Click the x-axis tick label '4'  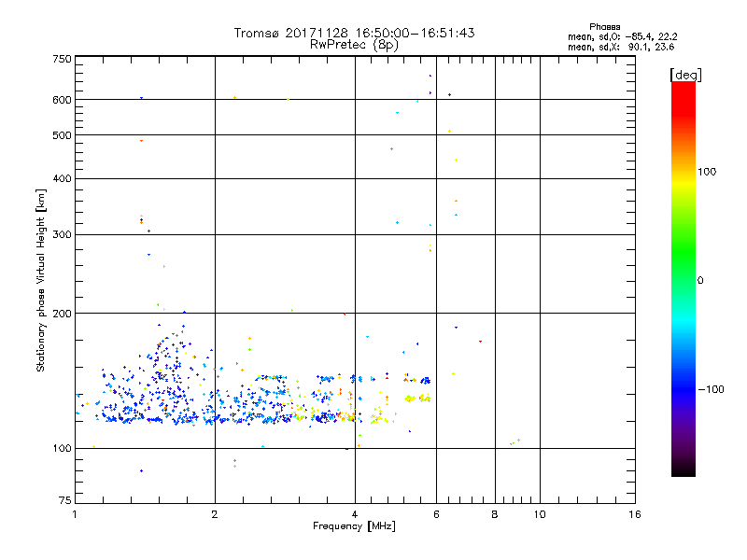[x=355, y=514]
